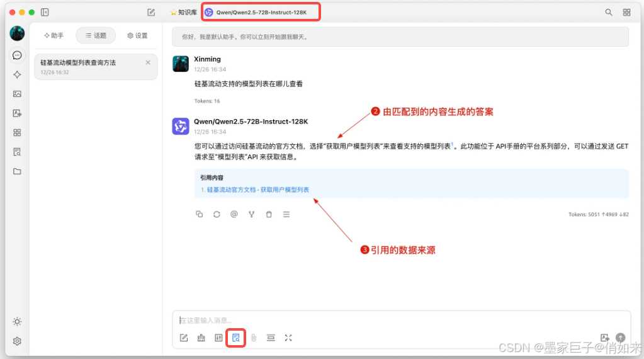Click the clear context icon in the input toolbar
644x359 pixels.
tap(271, 338)
